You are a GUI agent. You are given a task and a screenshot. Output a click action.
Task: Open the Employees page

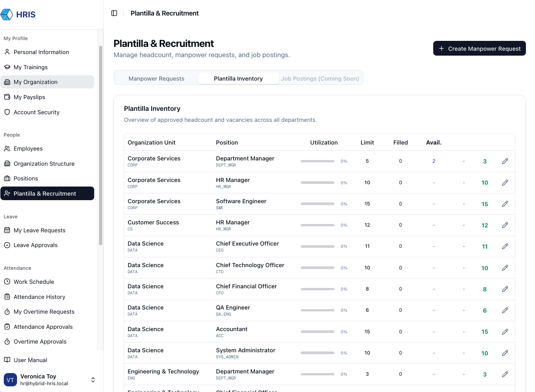pyautogui.click(x=28, y=148)
